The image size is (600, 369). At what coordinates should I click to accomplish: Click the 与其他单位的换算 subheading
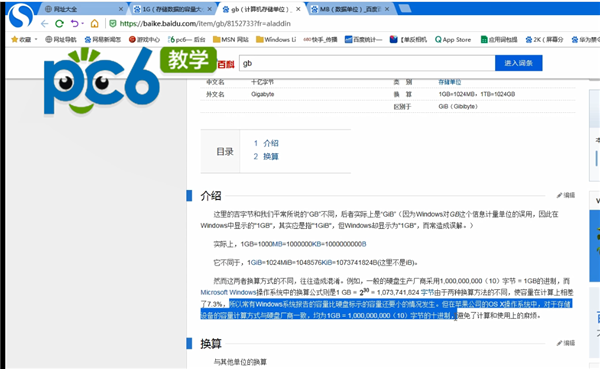pyautogui.click(x=240, y=362)
